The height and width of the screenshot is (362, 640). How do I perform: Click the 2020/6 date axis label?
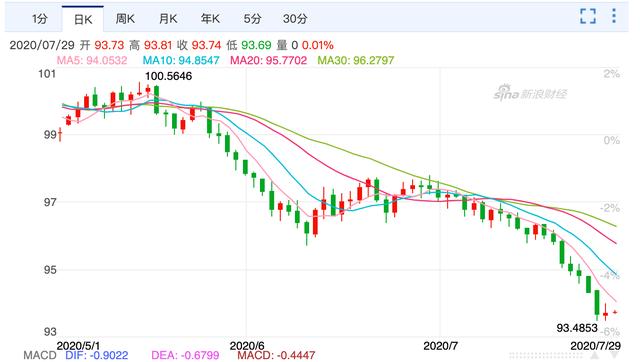tap(247, 346)
